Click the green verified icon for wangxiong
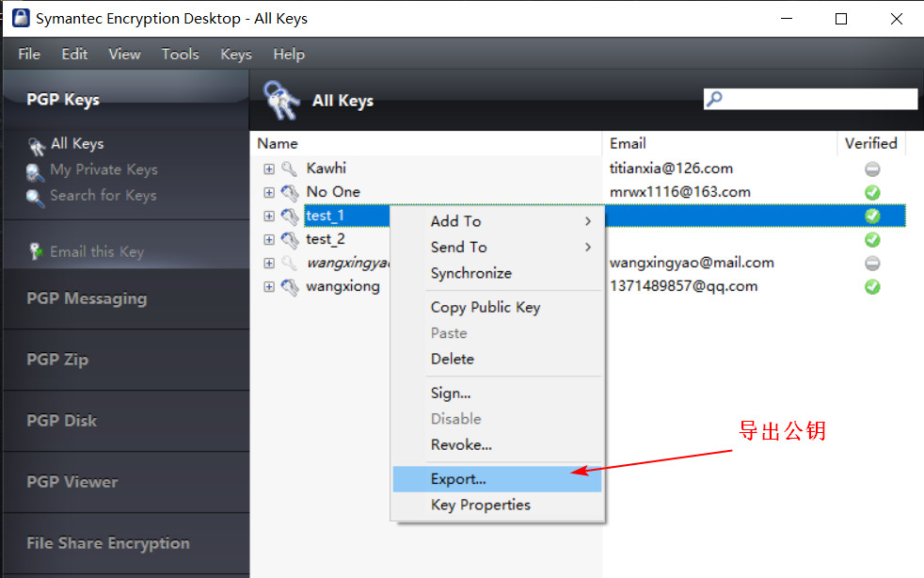924x578 pixels. pos(872,286)
